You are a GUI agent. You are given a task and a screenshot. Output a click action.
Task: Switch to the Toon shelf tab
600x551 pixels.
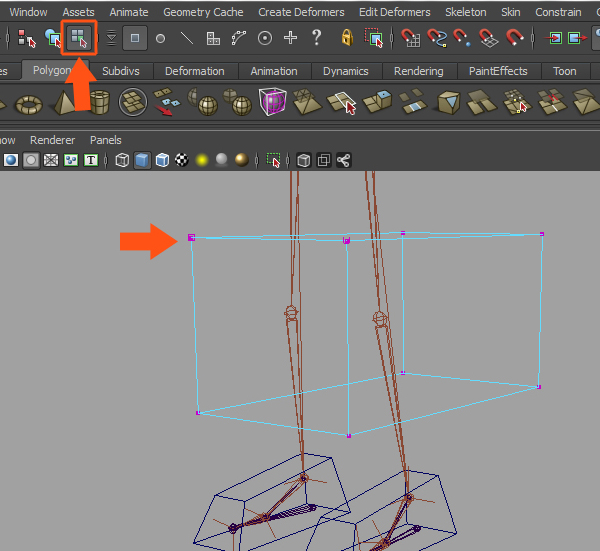click(565, 71)
